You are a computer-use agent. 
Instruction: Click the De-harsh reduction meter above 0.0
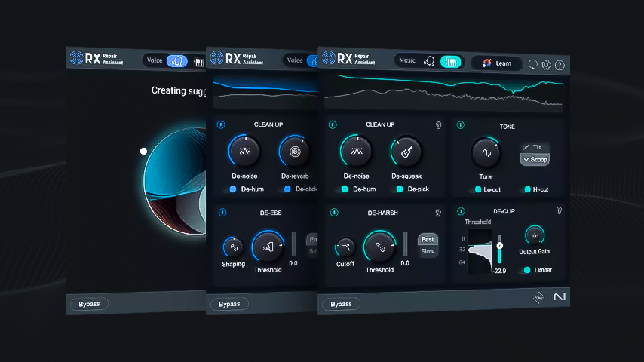406,244
